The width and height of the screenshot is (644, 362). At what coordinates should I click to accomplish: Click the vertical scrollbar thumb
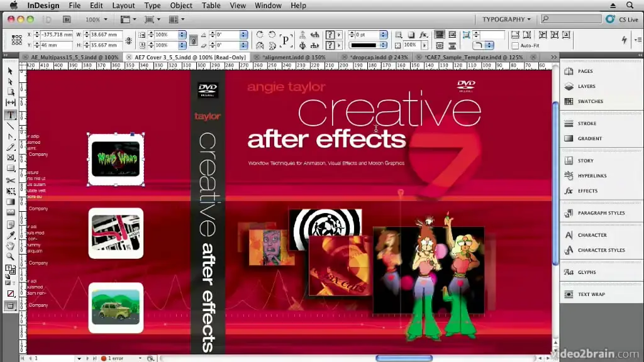point(555,183)
